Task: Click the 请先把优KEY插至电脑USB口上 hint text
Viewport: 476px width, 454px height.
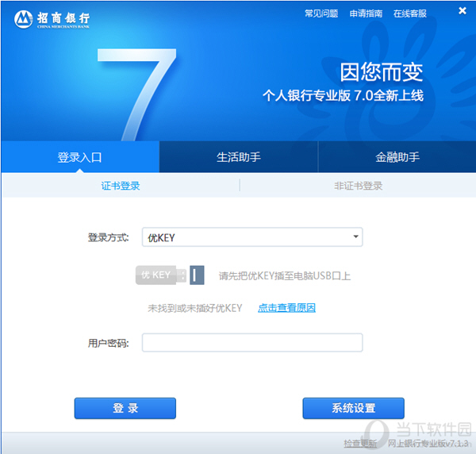Action: click(285, 275)
